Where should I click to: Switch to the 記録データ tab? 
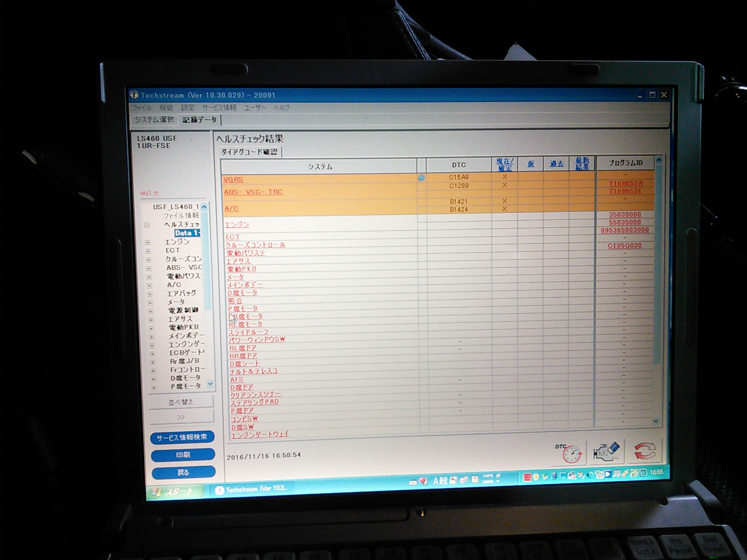199,120
